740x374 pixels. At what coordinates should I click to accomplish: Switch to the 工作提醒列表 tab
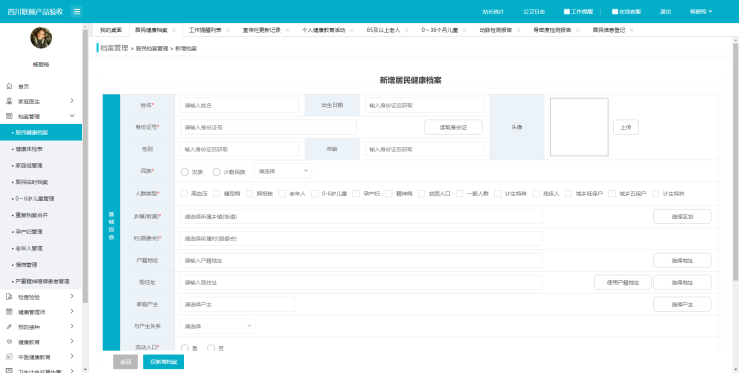coord(205,30)
